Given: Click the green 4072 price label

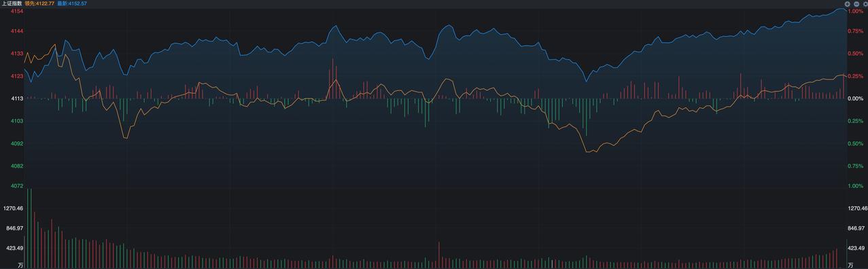Looking at the screenshot, I should point(17,185).
